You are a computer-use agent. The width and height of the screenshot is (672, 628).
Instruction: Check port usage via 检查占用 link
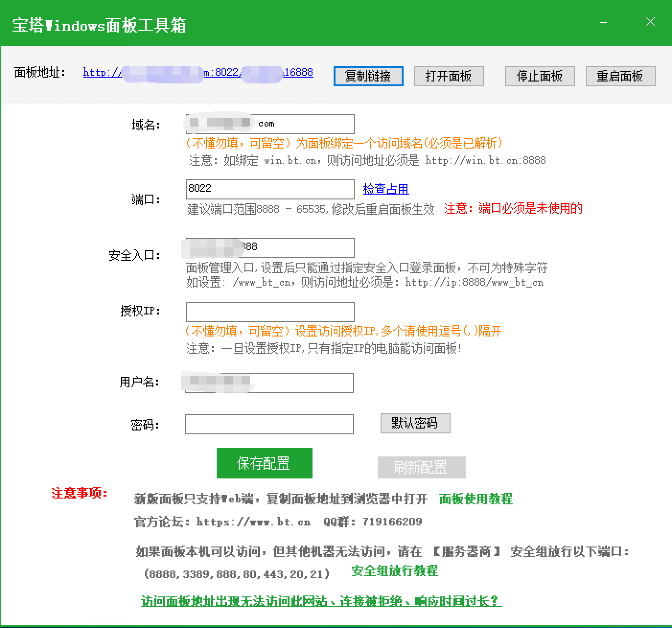pos(386,189)
